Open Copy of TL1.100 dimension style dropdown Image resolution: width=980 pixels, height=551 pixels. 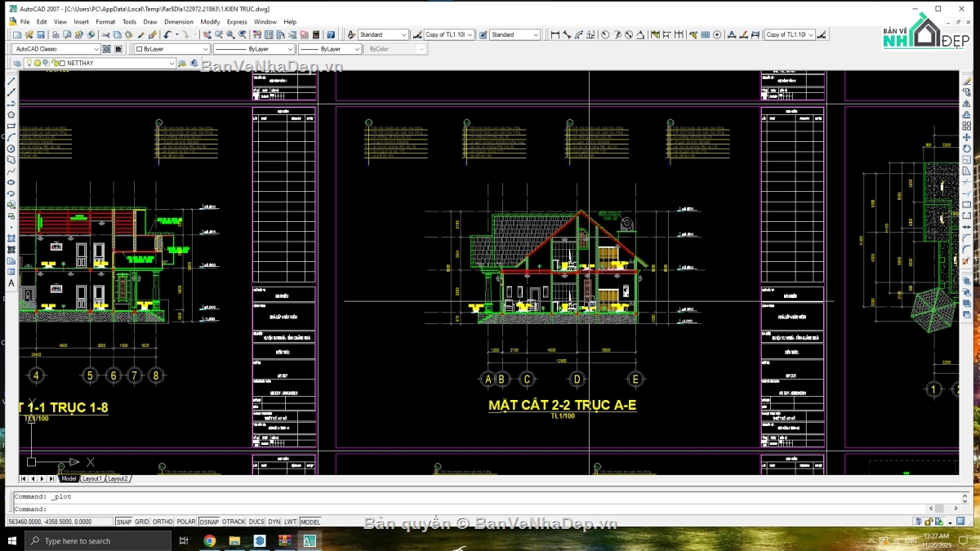449,34
